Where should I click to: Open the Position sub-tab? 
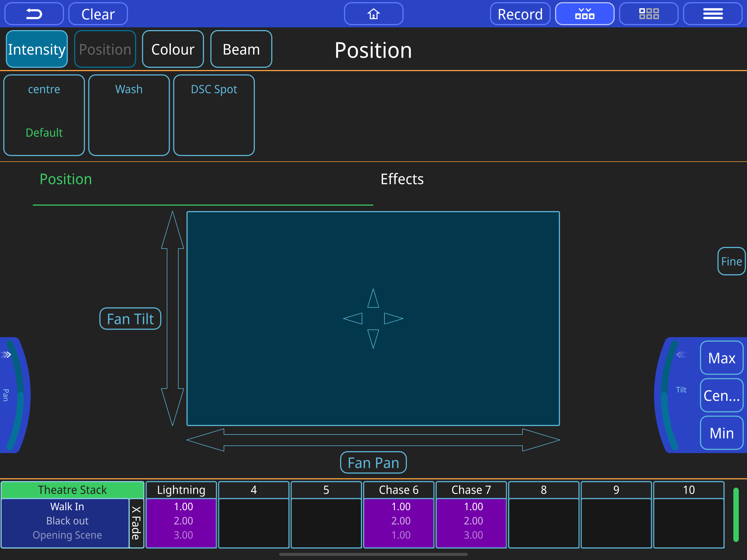tap(66, 179)
